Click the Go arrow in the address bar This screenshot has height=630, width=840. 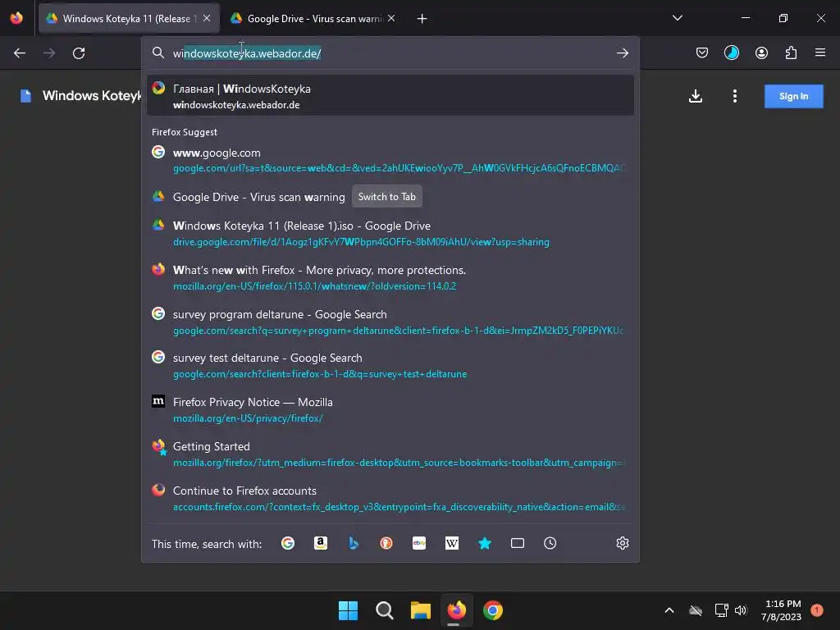coord(622,53)
